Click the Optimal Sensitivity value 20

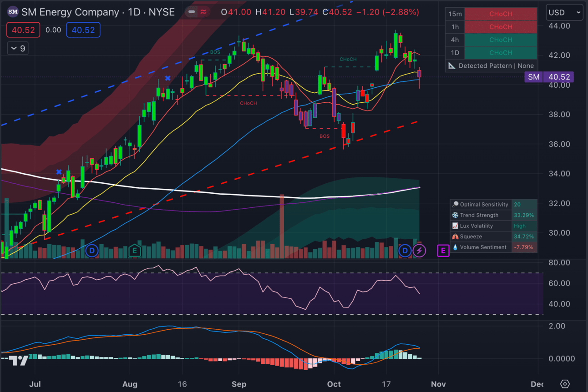point(524,205)
